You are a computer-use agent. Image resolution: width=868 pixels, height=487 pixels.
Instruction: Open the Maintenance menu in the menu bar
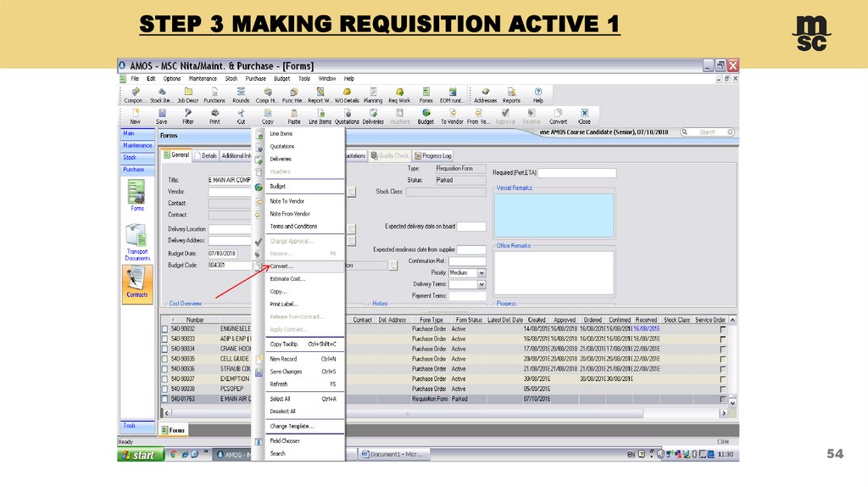click(203, 78)
